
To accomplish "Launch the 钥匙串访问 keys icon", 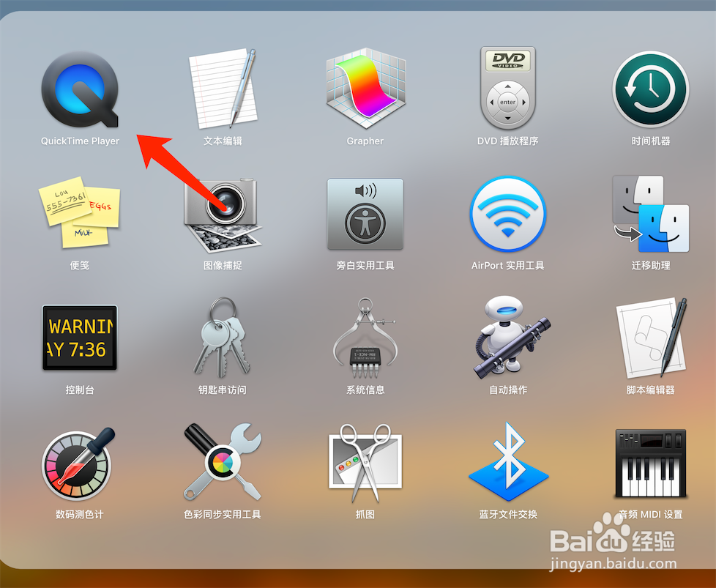I will pyautogui.click(x=223, y=337).
